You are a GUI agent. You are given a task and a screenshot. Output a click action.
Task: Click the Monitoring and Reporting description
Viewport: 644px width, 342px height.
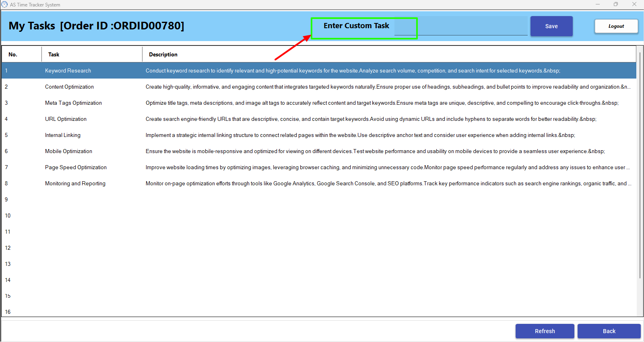point(388,183)
